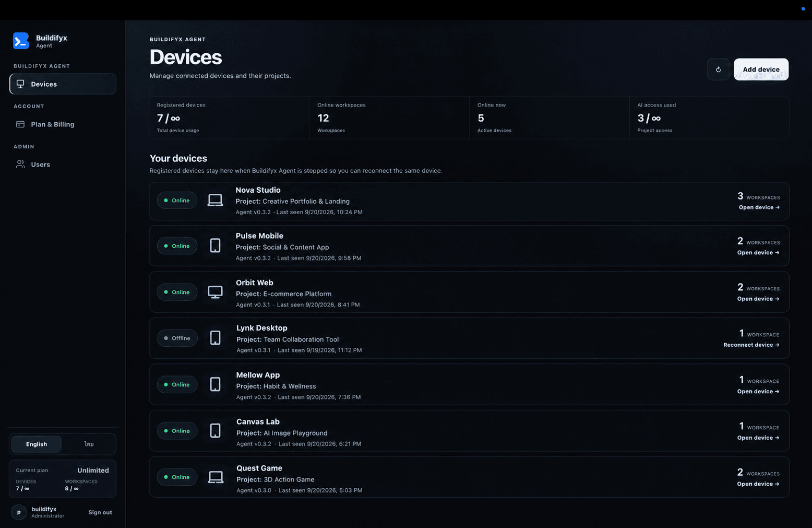
Task: Click the laptop icon for Nova Studio
Action: point(215,201)
